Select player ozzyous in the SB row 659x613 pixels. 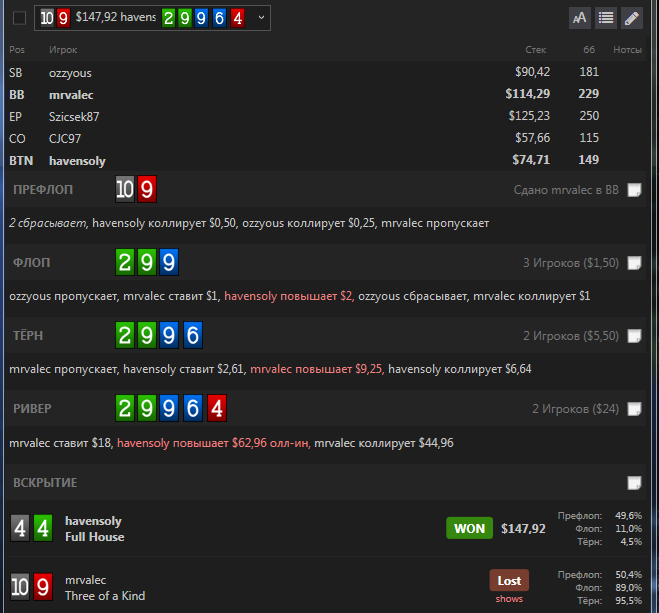pyautogui.click(x=70, y=73)
